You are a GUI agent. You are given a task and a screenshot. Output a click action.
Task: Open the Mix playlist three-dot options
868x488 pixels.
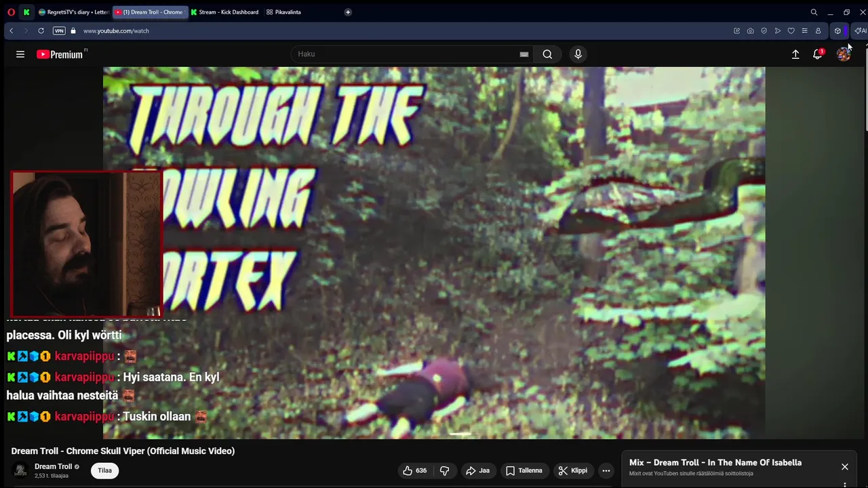tap(845, 484)
